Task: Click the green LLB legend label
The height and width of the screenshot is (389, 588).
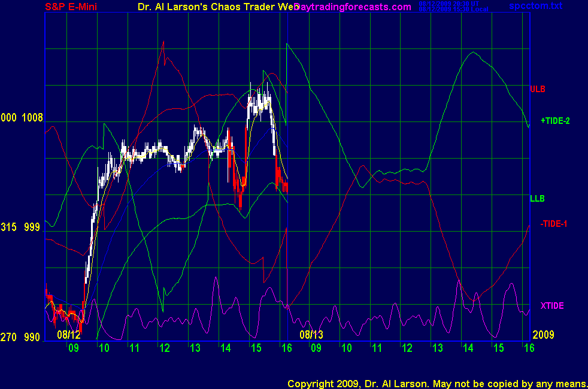Action: pos(537,198)
